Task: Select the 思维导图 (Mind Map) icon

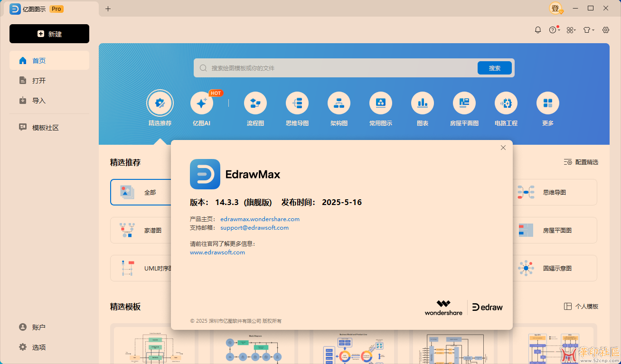Action: (x=297, y=103)
